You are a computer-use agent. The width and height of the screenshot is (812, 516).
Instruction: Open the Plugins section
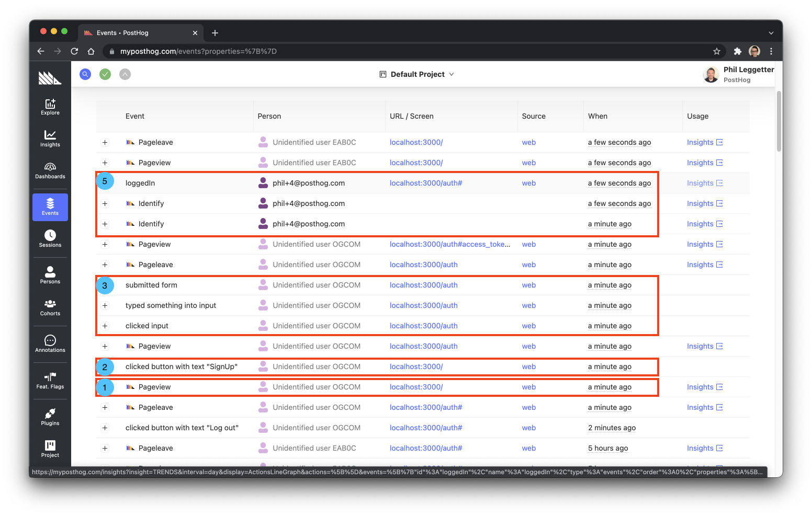point(50,416)
